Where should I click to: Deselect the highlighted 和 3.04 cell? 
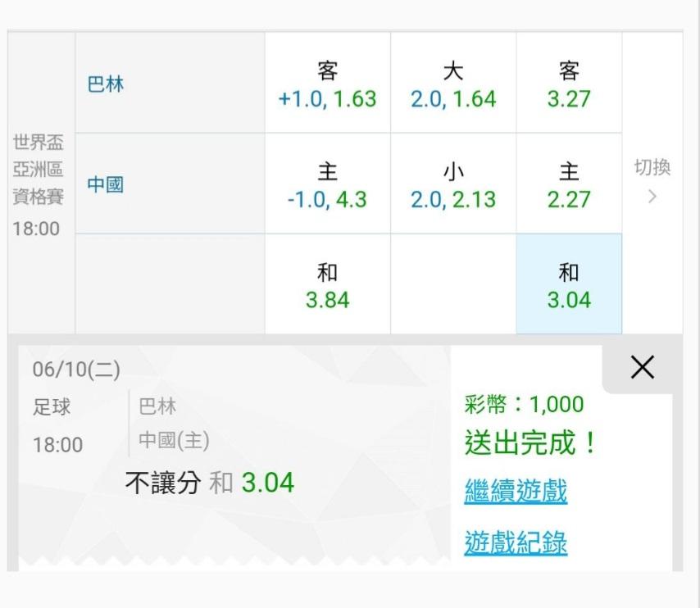pyautogui.click(x=569, y=285)
